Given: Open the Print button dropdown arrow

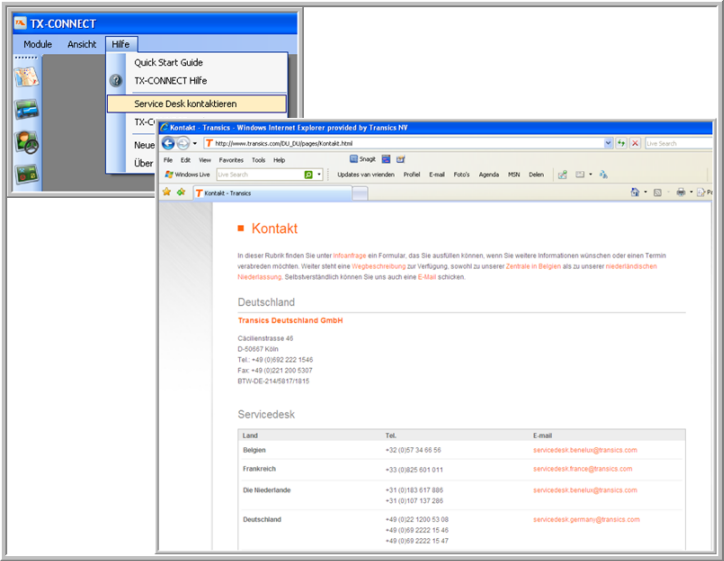Looking at the screenshot, I should (691, 192).
